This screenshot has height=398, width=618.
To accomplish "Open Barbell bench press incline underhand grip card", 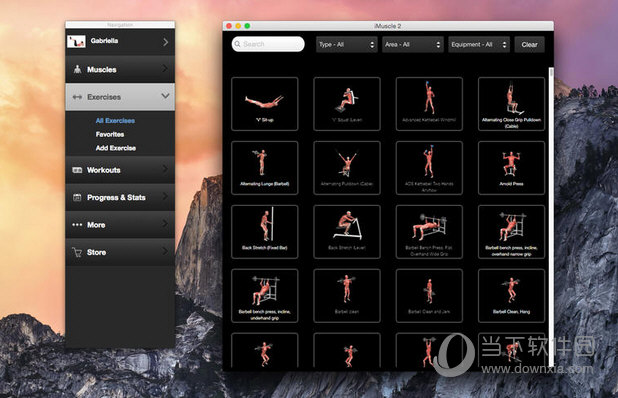I will [x=264, y=296].
